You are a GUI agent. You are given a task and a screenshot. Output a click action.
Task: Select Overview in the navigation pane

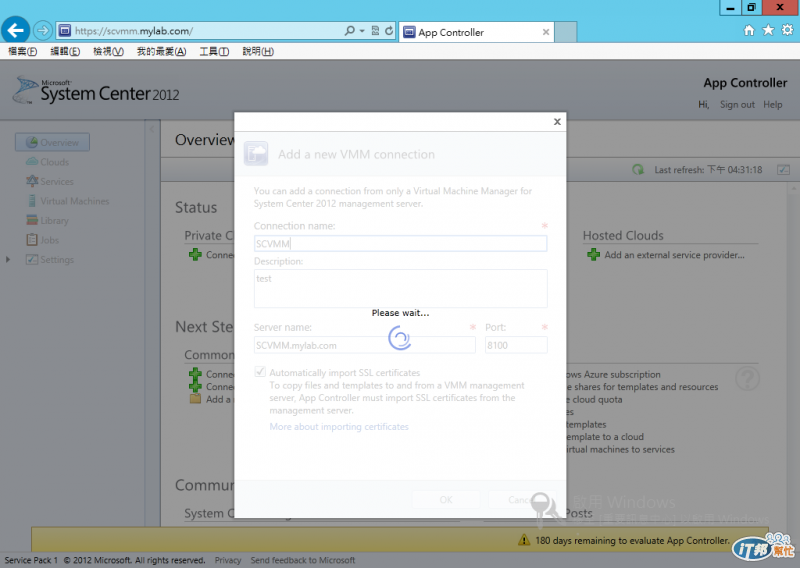coord(53,142)
